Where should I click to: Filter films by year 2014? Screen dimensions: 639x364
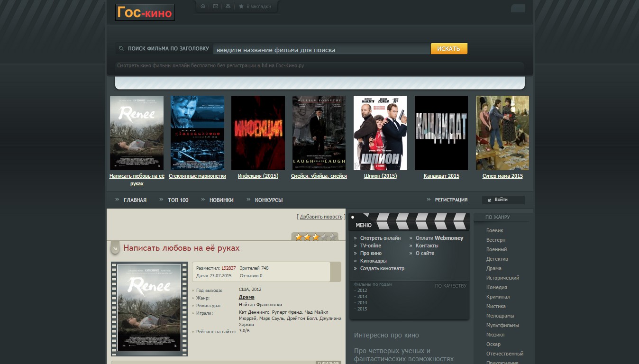(362, 303)
